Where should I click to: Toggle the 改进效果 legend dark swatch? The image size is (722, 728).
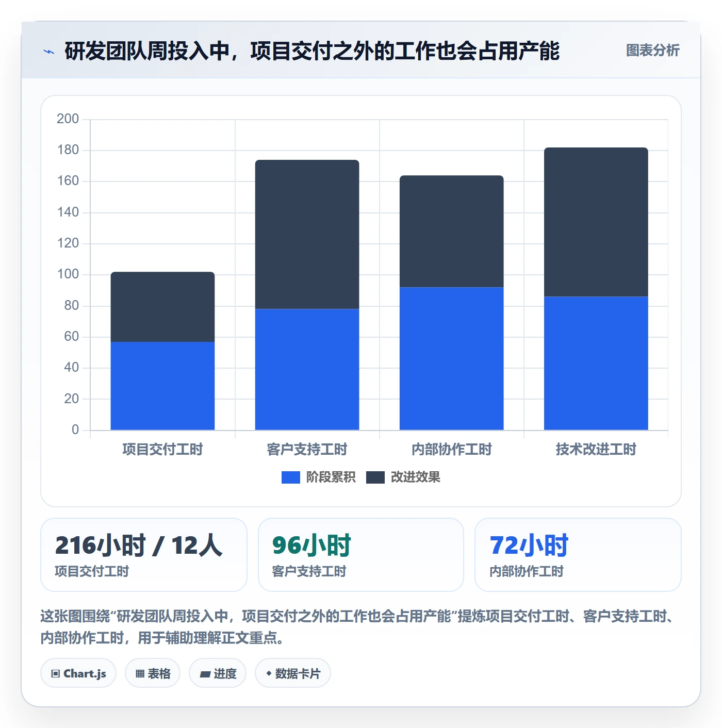click(x=375, y=477)
